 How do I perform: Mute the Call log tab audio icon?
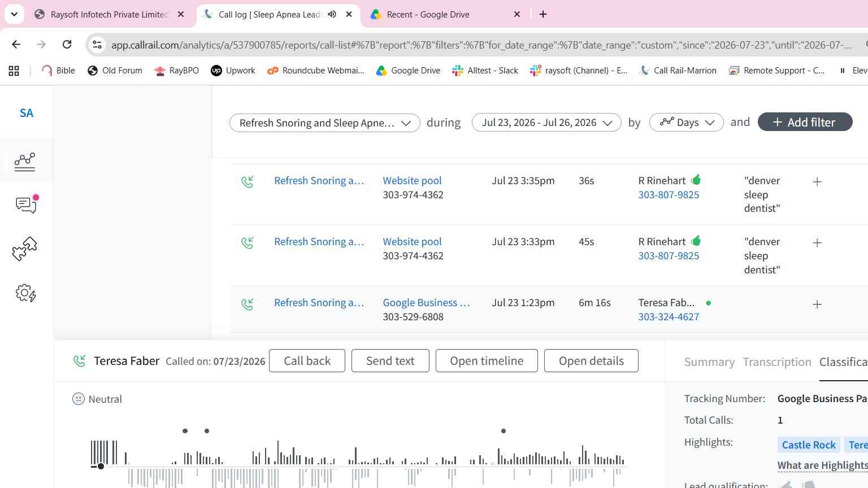pyautogui.click(x=332, y=14)
